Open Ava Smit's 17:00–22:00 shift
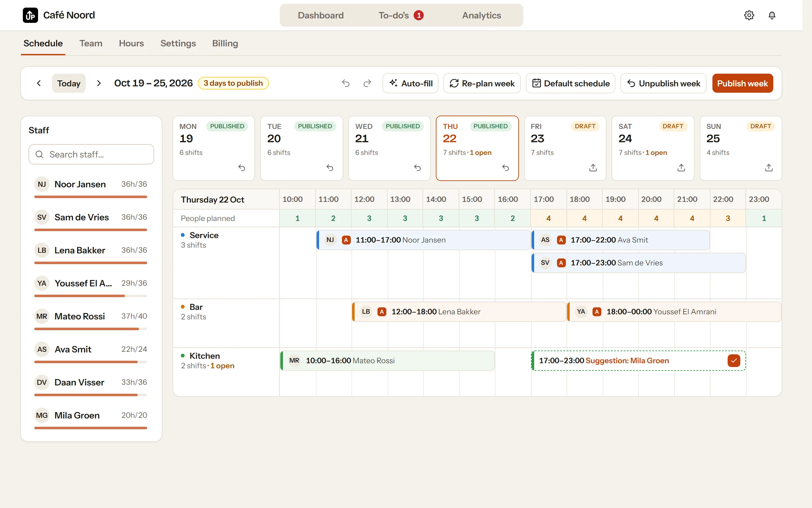 pyautogui.click(x=620, y=240)
